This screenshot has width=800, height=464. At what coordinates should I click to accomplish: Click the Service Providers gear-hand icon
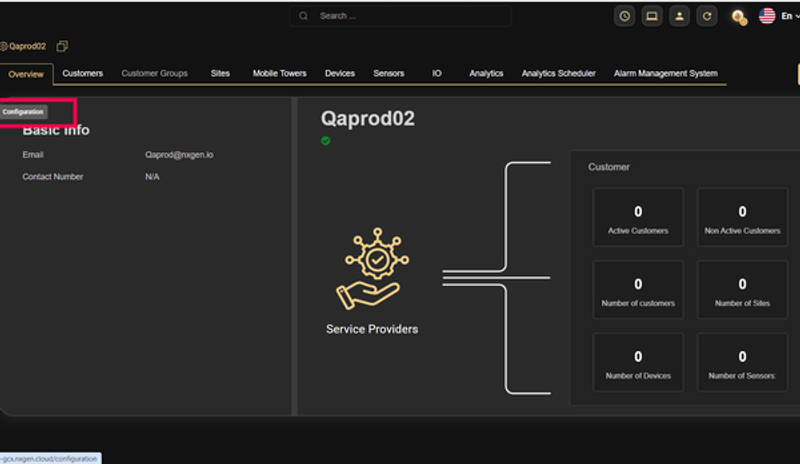tap(372, 268)
